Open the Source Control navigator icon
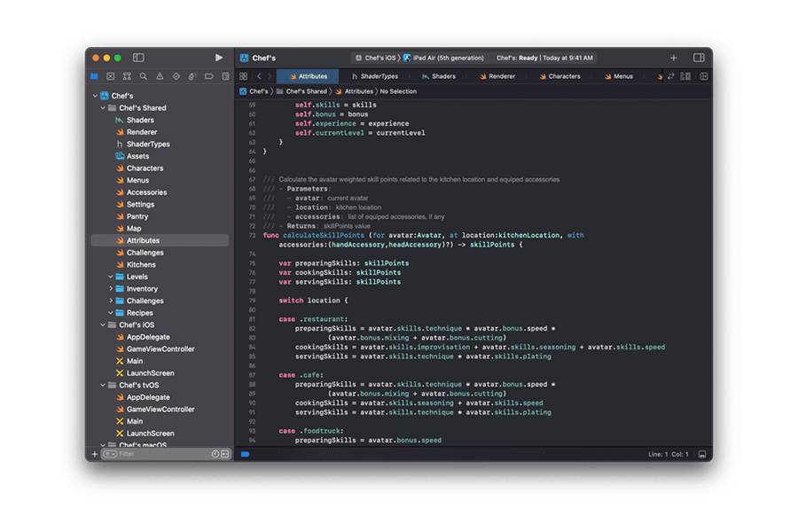 (x=111, y=76)
